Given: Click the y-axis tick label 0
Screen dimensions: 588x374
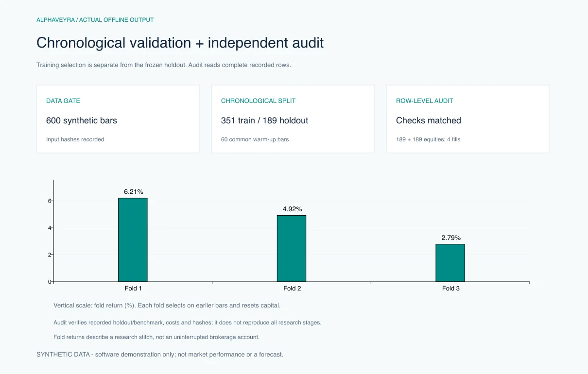Looking at the screenshot, I should point(50,282).
